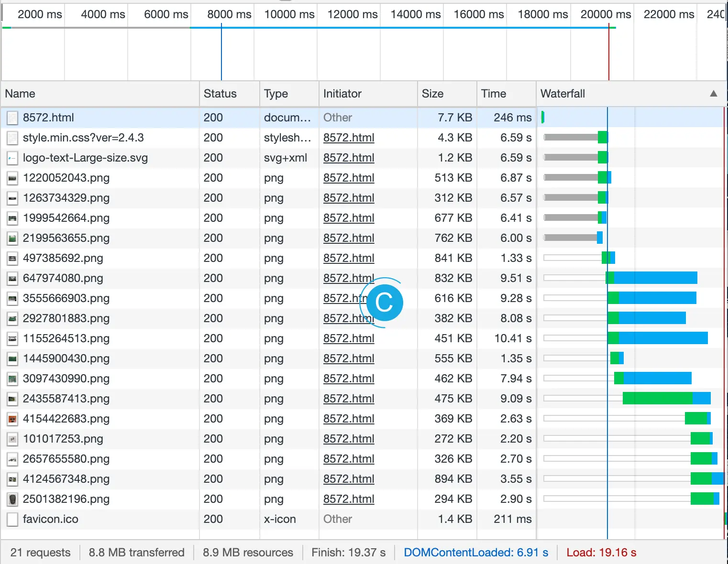Click the waterfall bar for 647974080.png
The width and height of the screenshot is (728, 564).
click(x=651, y=278)
